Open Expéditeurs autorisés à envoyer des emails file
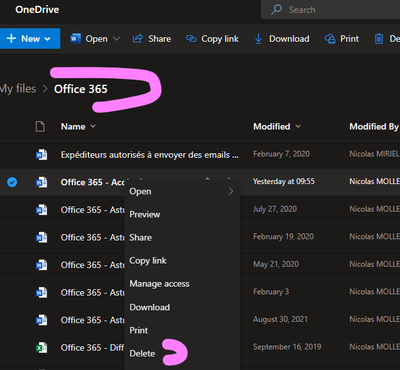400x370 pixels. coord(149,155)
